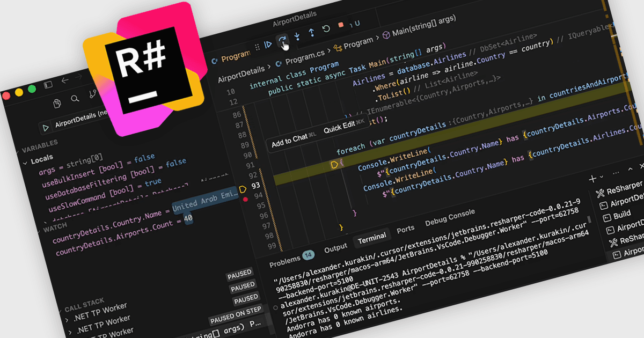Open the new terminal profile dropdown chevron

602,177
